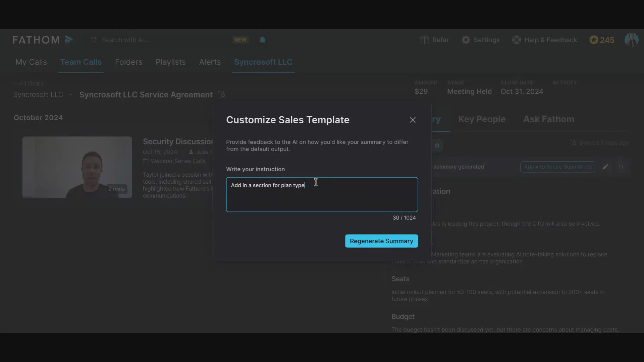Click the person icon beside Julia

(191, 152)
